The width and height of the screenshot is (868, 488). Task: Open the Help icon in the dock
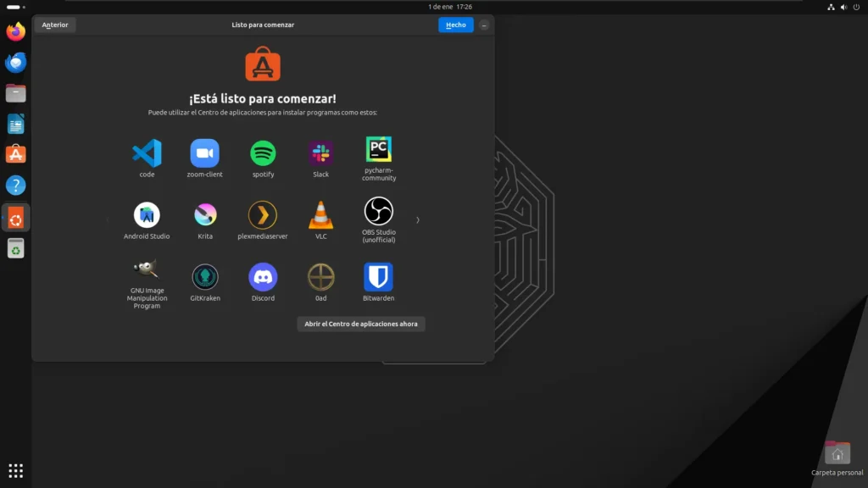click(x=15, y=186)
